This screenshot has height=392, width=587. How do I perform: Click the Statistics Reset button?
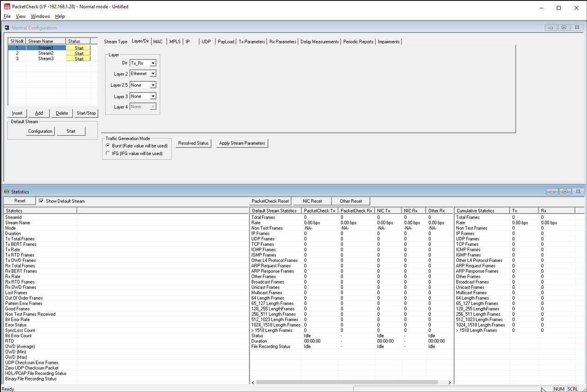(20, 201)
